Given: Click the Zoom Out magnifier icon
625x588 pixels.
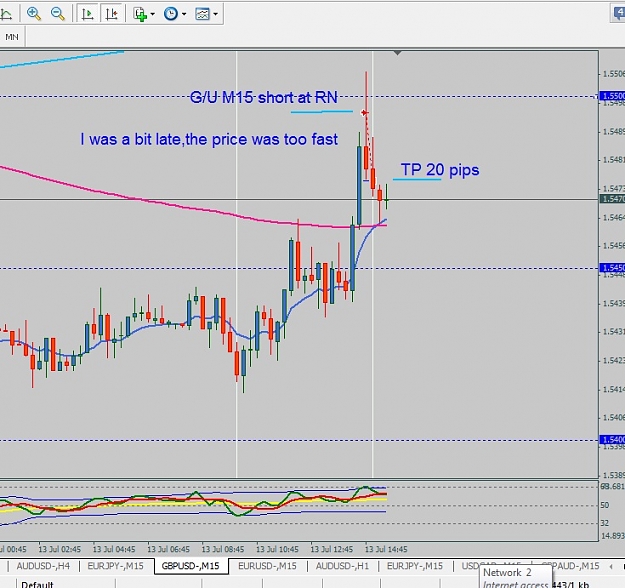Looking at the screenshot, I should (x=58, y=14).
